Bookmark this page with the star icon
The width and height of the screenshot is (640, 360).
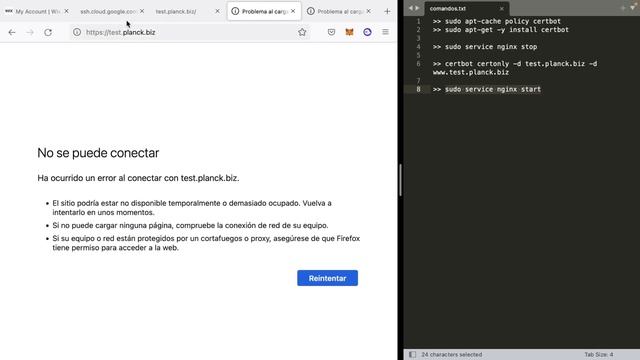(x=302, y=32)
